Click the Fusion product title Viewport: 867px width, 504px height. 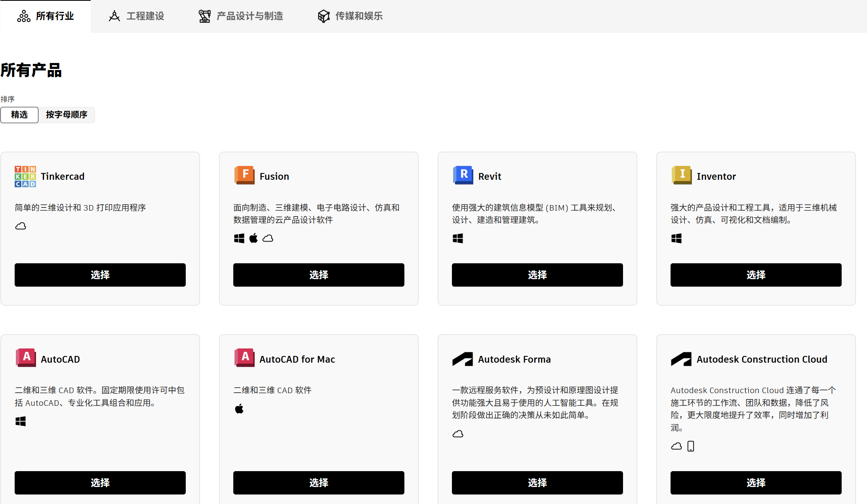[x=274, y=177]
